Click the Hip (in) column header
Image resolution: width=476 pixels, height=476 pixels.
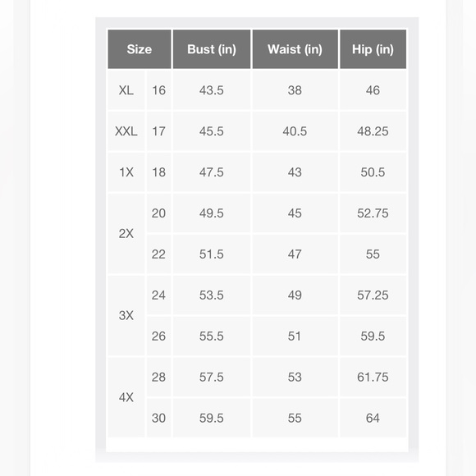pos(373,49)
